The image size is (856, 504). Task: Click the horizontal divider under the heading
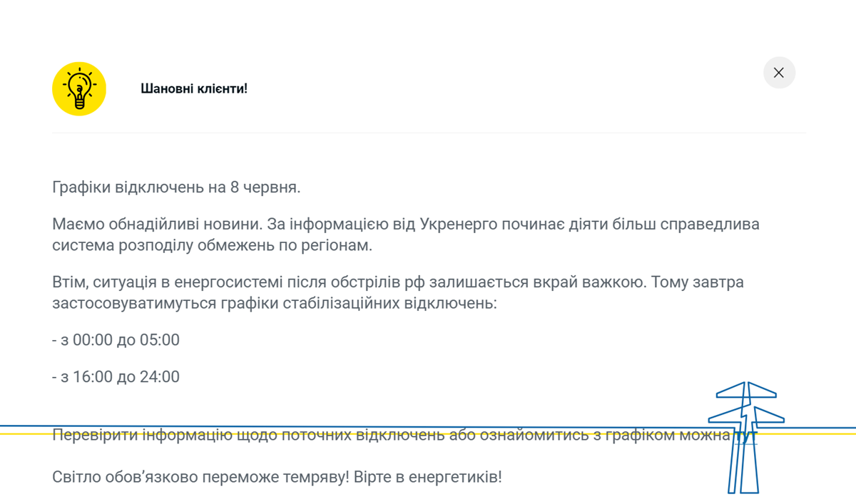[x=428, y=131]
